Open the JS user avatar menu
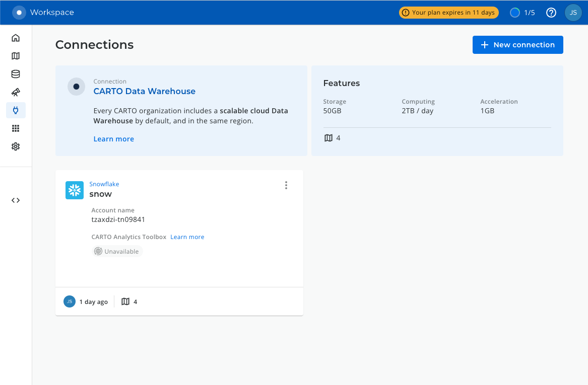 (573, 13)
